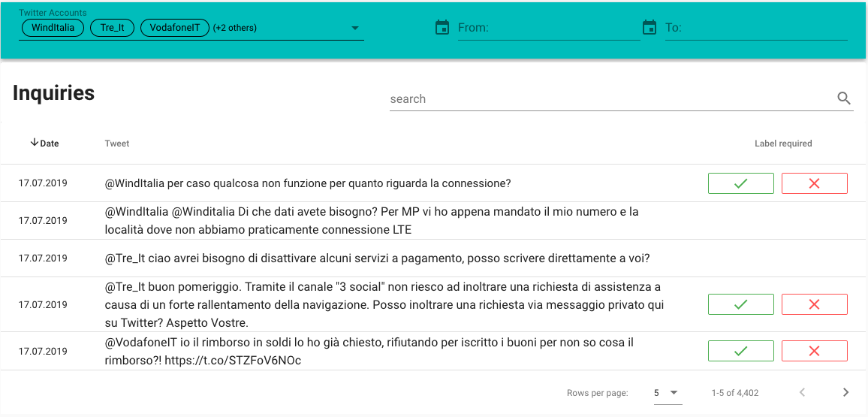868x417 pixels.
Task: Select the Tre_It account chip
Action: 112,28
